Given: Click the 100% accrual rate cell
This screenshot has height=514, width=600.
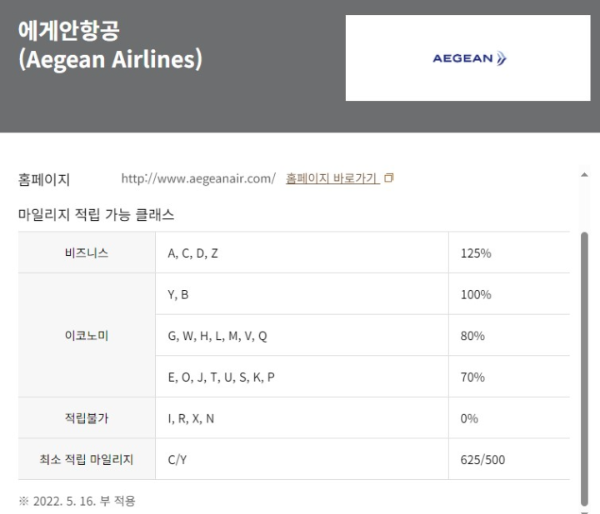Looking at the screenshot, I should 509,294.
